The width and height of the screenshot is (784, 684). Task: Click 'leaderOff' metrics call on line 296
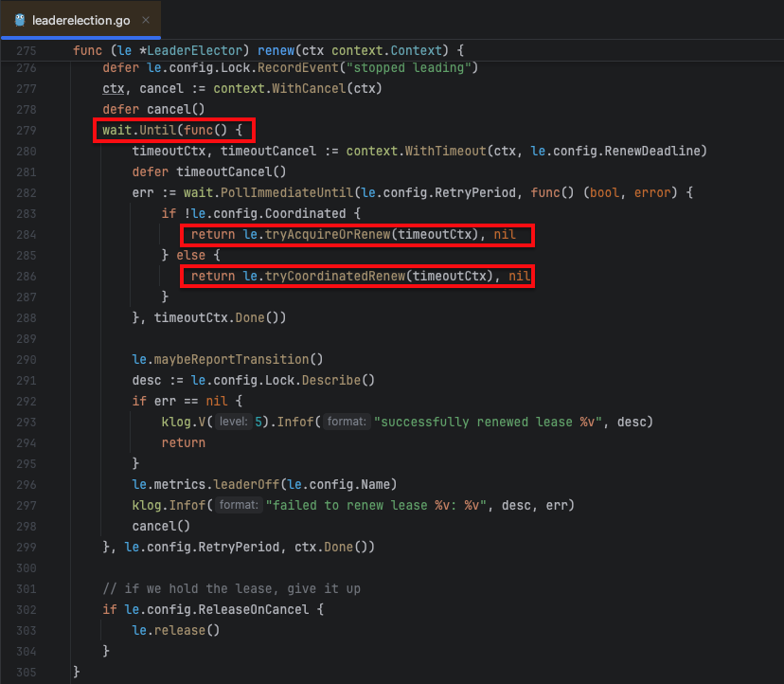tap(246, 485)
